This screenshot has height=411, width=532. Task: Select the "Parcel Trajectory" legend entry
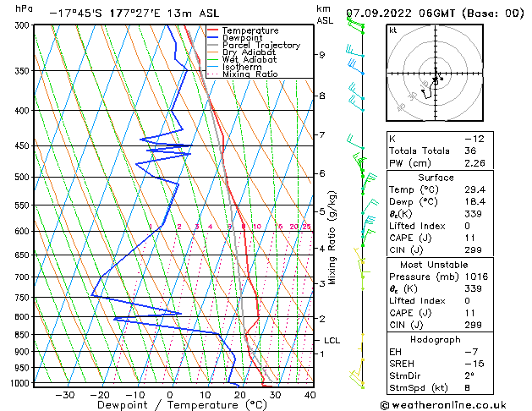coord(261,45)
